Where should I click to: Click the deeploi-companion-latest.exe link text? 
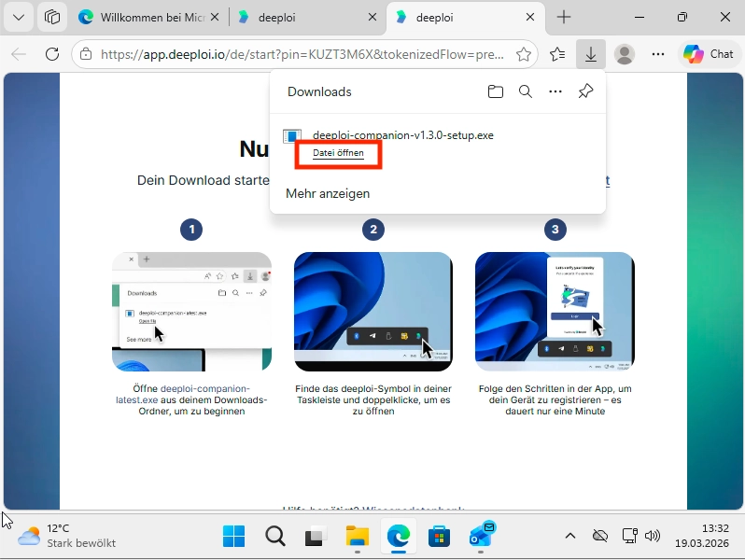[183, 394]
